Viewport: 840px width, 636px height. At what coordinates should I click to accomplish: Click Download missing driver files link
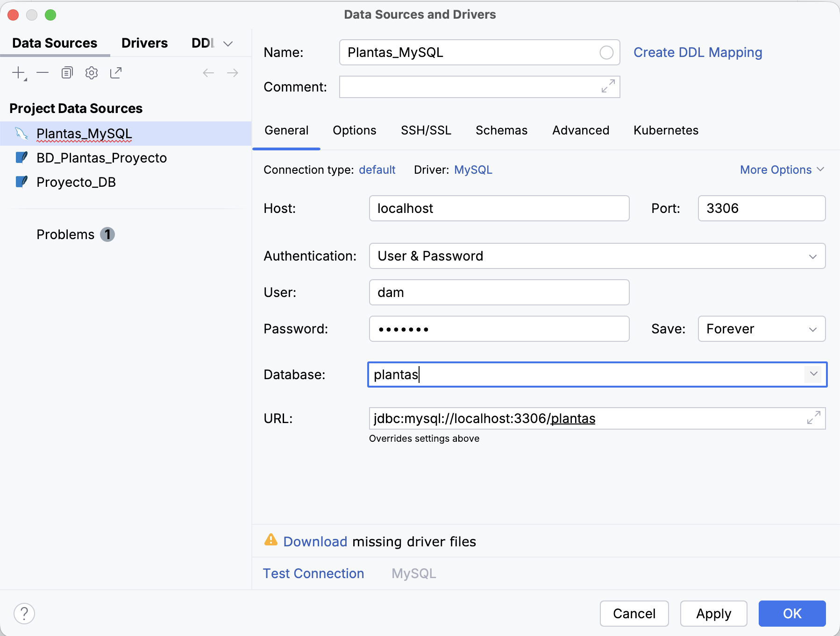pos(315,541)
